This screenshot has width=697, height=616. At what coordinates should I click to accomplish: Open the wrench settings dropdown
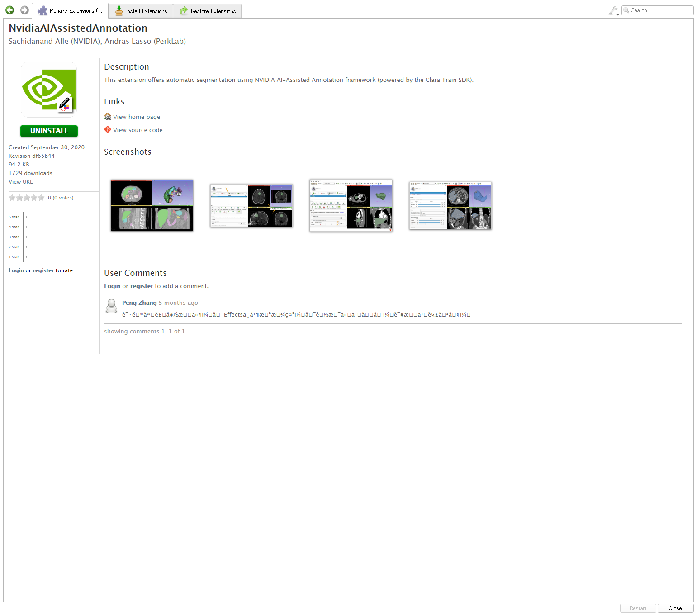tap(614, 10)
